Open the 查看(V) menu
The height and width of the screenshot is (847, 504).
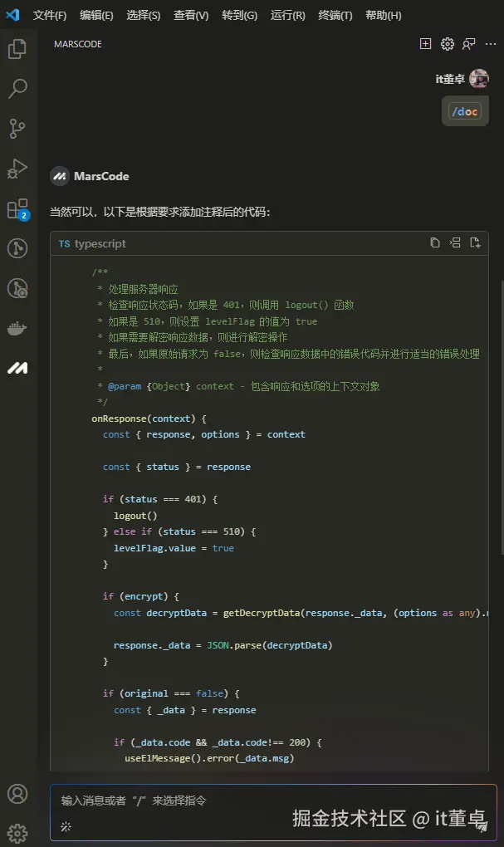pos(191,15)
